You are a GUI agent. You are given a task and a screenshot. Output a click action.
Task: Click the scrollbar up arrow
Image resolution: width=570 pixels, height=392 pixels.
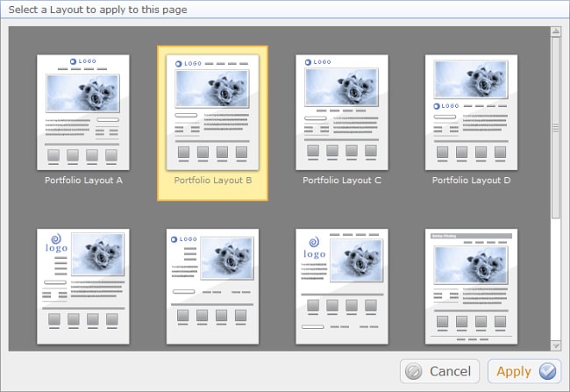[555, 32]
